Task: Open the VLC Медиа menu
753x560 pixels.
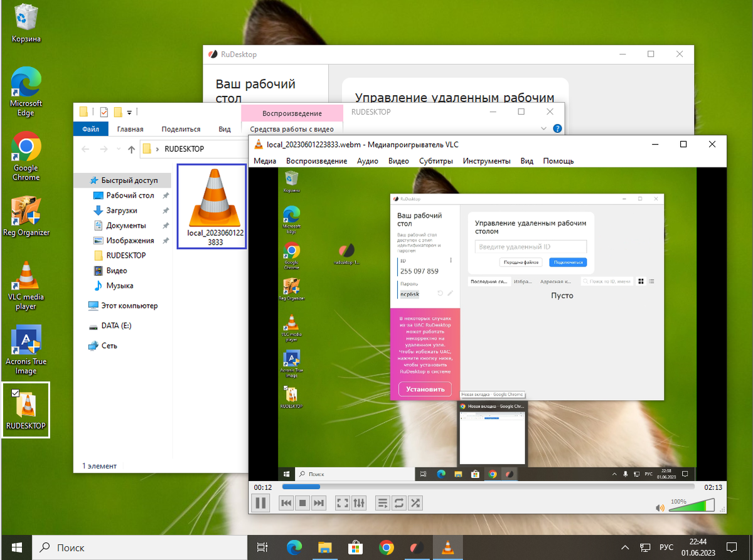Action: [265, 161]
